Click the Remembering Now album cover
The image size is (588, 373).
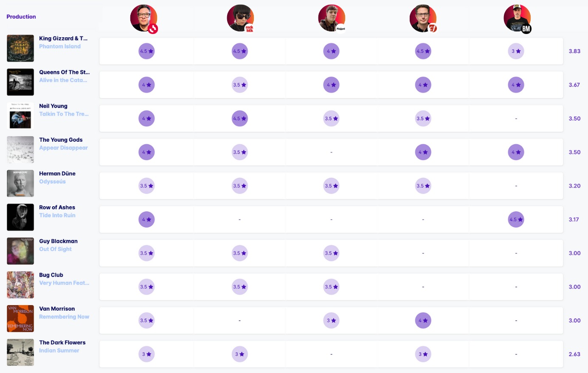[20, 319]
